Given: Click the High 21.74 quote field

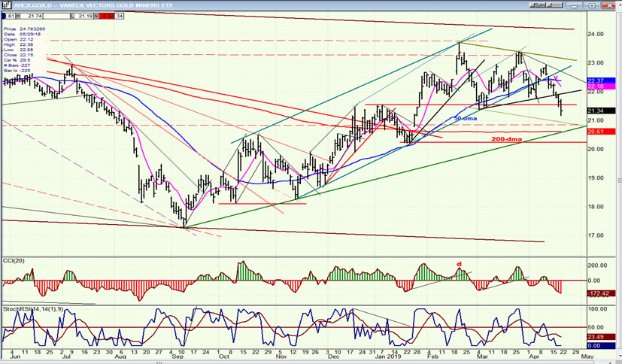Looking at the screenshot, I should [x=28, y=16].
